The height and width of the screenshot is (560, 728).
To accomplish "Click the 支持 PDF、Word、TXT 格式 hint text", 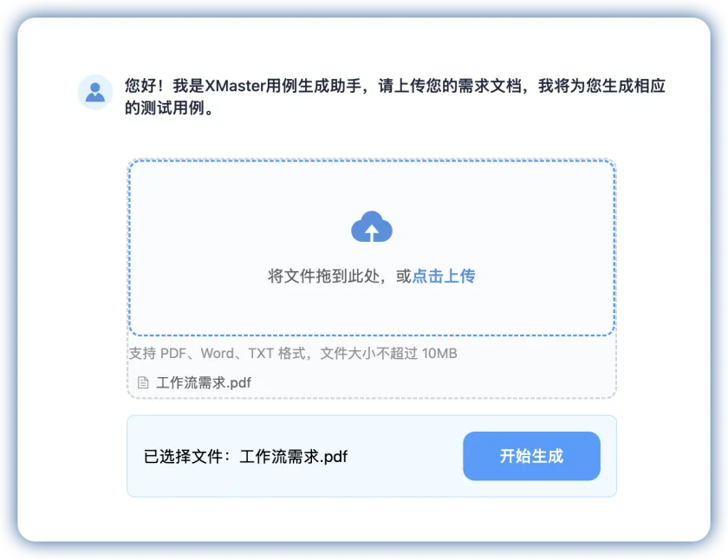I will point(218,354).
